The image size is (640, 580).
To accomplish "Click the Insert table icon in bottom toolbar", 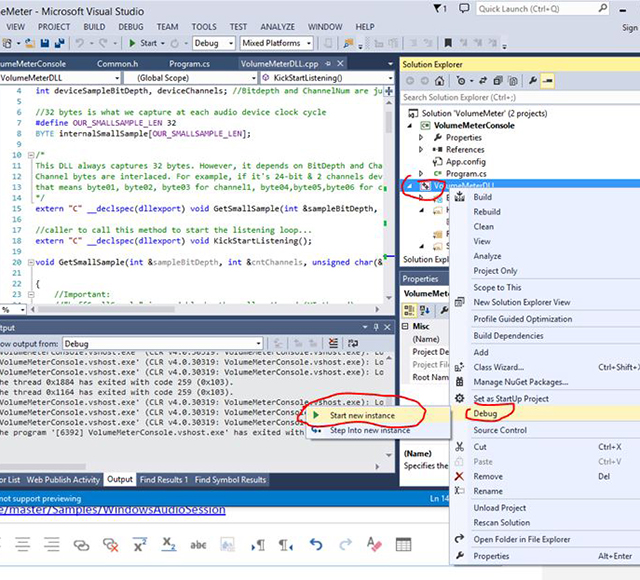I will point(403,544).
